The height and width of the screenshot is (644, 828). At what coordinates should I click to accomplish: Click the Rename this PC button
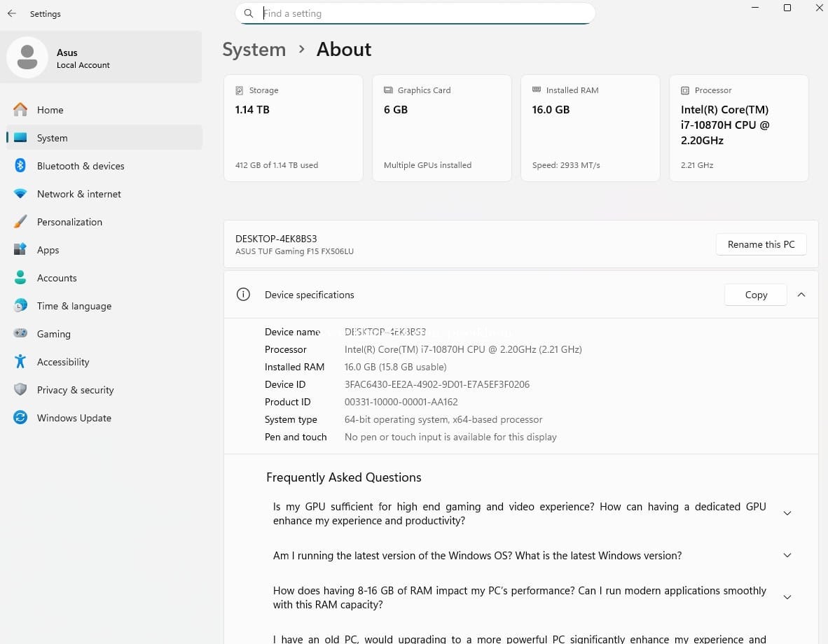click(x=761, y=244)
